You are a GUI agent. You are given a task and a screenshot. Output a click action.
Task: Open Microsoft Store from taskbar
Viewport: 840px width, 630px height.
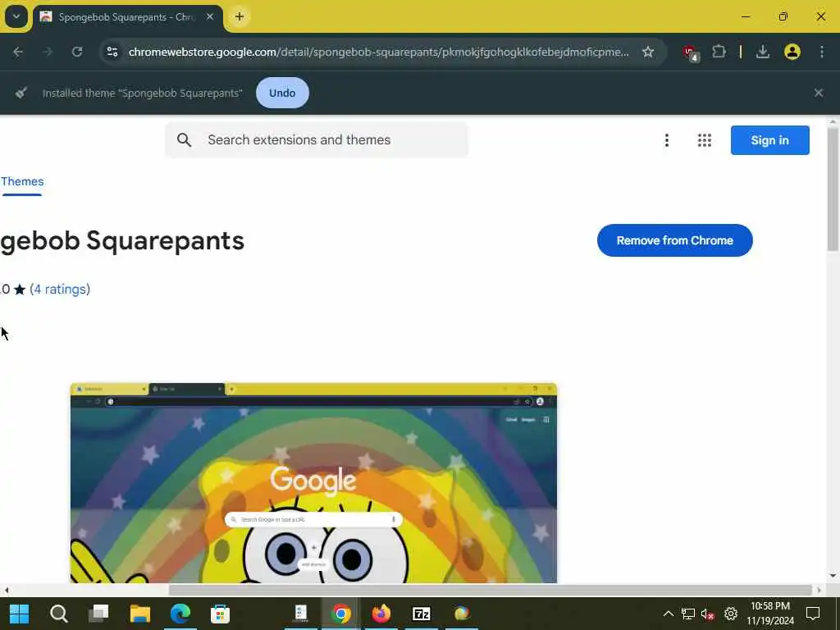pyautogui.click(x=220, y=614)
